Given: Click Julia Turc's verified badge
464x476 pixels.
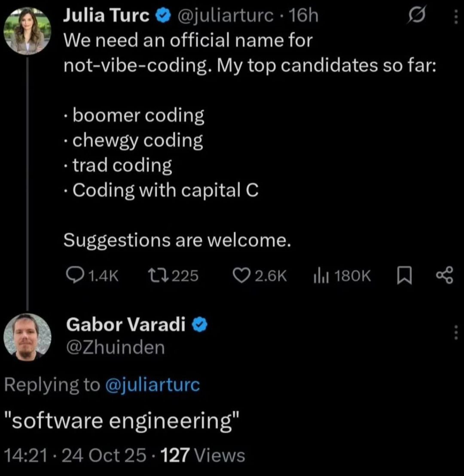Looking at the screenshot, I should 162,14.
